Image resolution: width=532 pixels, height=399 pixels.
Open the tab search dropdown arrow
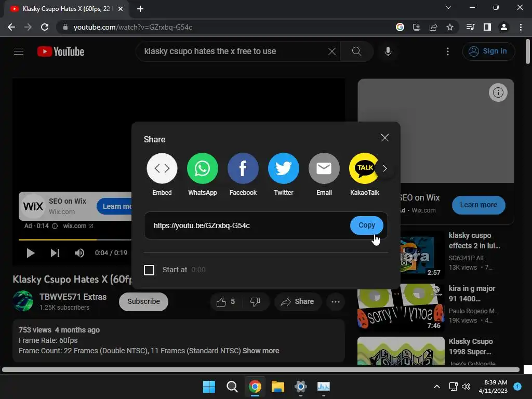[448, 7]
